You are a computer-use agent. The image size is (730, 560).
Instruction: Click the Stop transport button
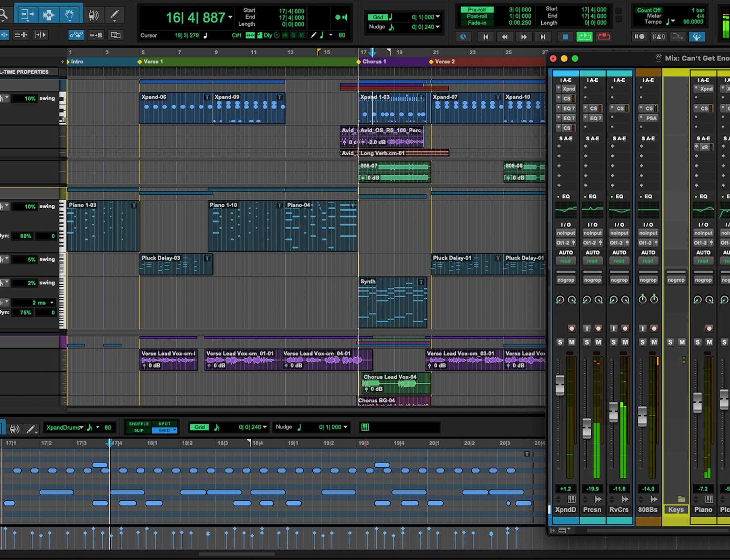click(x=565, y=37)
